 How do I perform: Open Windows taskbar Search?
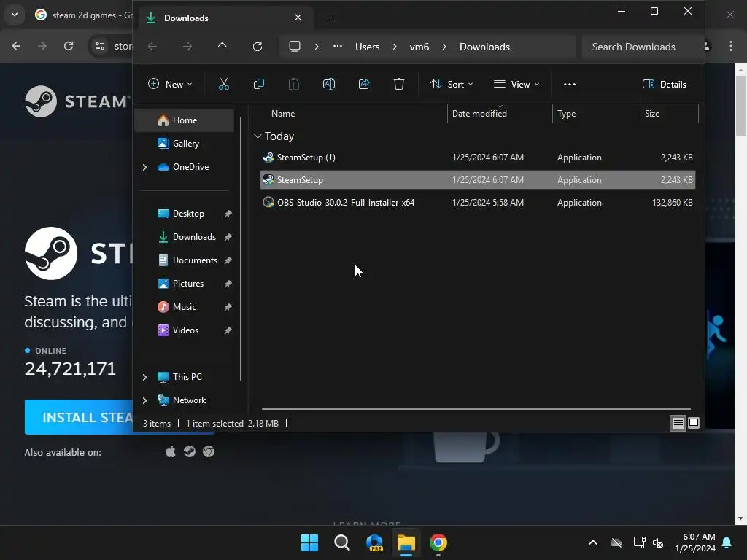pos(341,542)
